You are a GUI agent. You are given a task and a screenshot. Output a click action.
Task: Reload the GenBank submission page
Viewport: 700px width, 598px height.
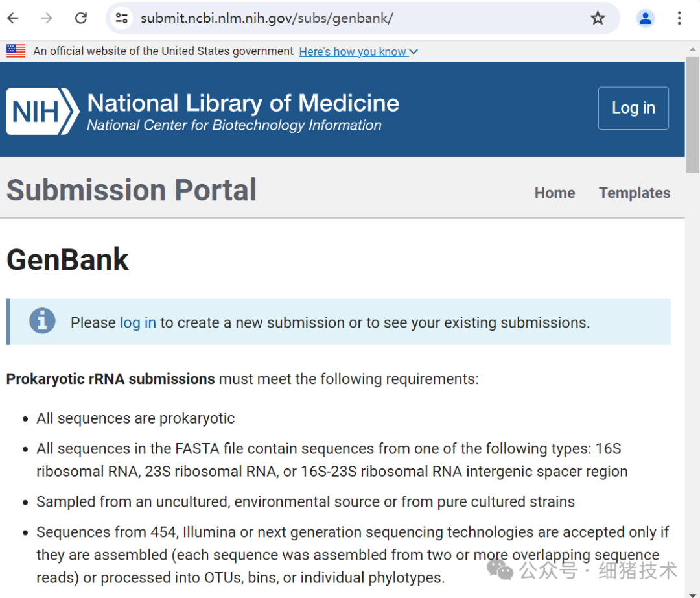click(81, 18)
